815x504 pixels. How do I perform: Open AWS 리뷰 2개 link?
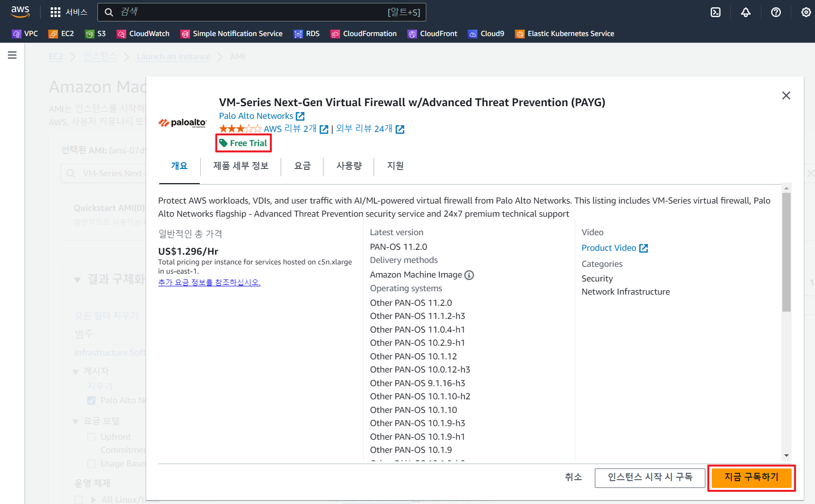tap(296, 129)
